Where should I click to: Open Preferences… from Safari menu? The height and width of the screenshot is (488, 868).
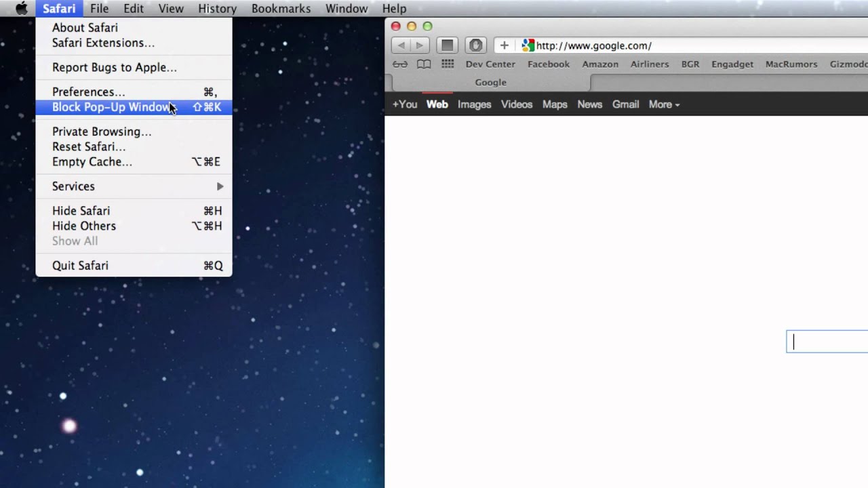pyautogui.click(x=134, y=91)
